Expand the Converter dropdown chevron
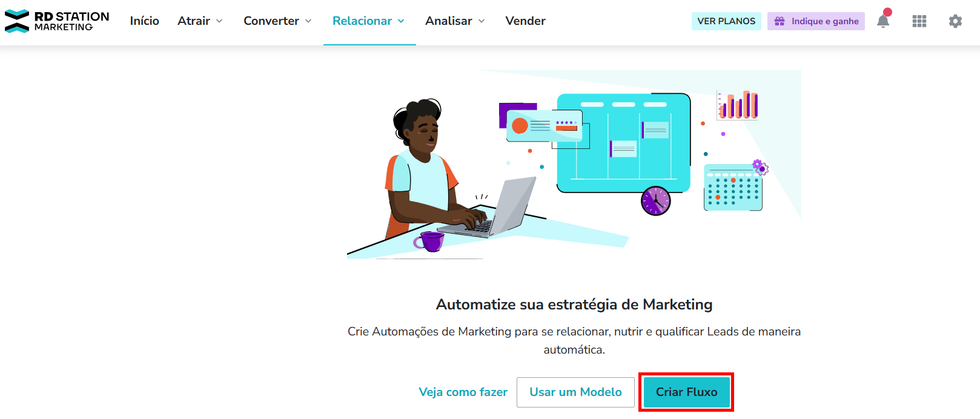Image resolution: width=980 pixels, height=419 pixels. pyautogui.click(x=308, y=21)
